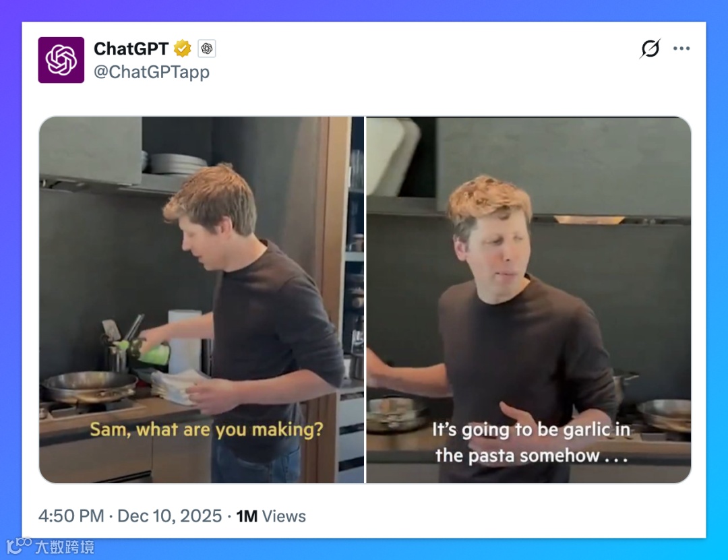Viewport: 728px width, 560px height.
Task: Click the 1M Views count
Action: tap(271, 516)
